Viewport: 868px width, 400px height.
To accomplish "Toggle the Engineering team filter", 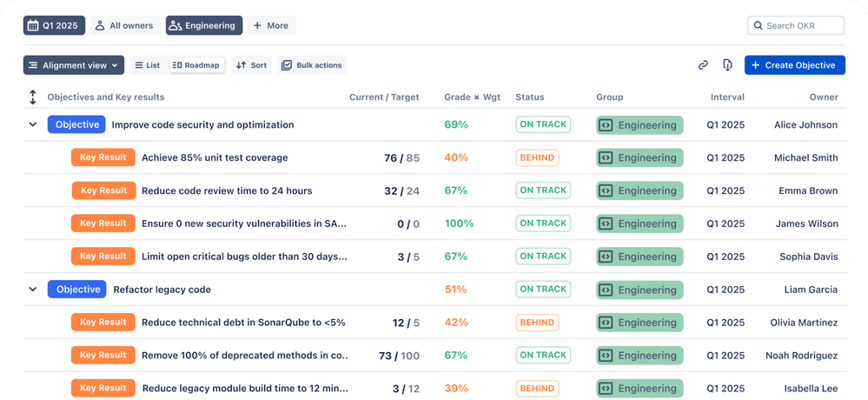I will 202,26.
